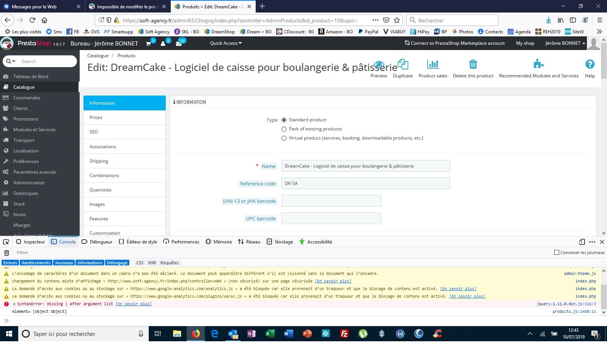
Task: Open products.js:1480:11 source link
Action: coord(574,312)
